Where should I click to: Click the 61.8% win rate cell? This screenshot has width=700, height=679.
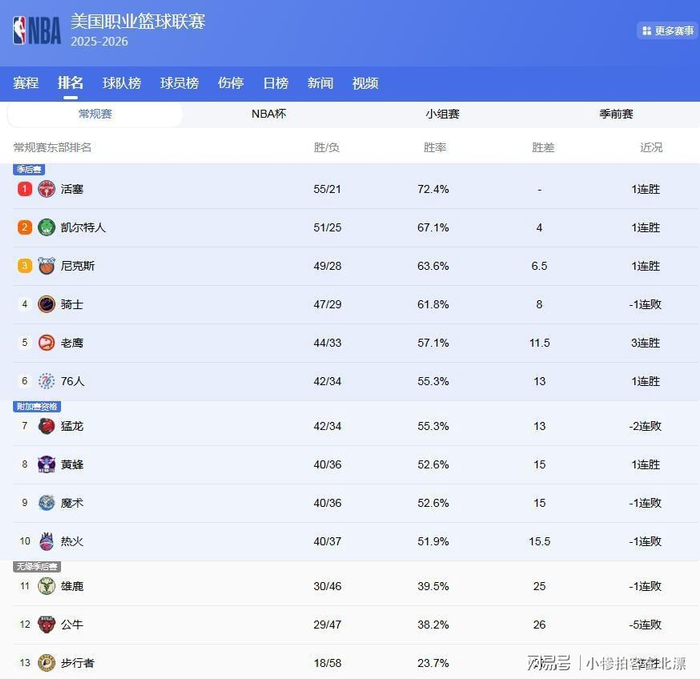pyautogui.click(x=433, y=304)
